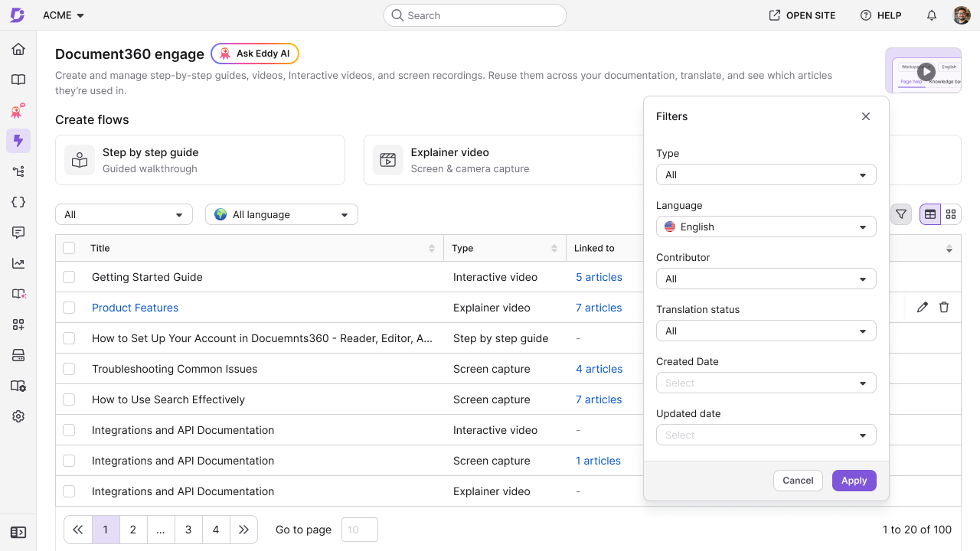
Task: Open the Updated date selector
Action: [766, 435]
